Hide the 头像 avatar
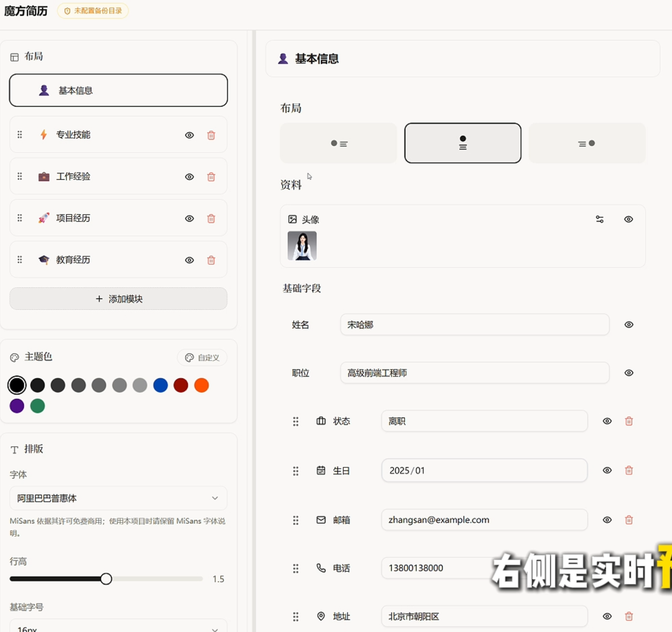The height and width of the screenshot is (632, 672). (628, 219)
